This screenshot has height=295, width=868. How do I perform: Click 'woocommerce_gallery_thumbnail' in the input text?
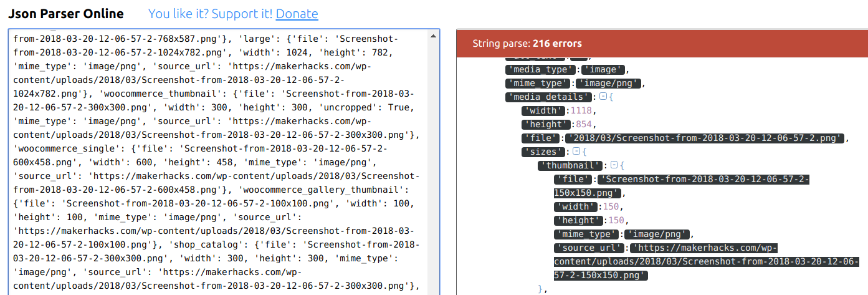[327, 190]
